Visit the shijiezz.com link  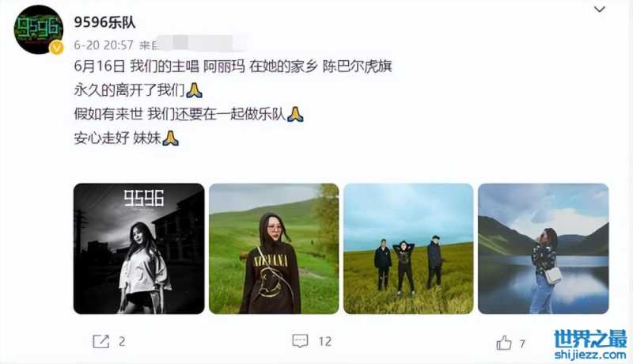(590, 355)
